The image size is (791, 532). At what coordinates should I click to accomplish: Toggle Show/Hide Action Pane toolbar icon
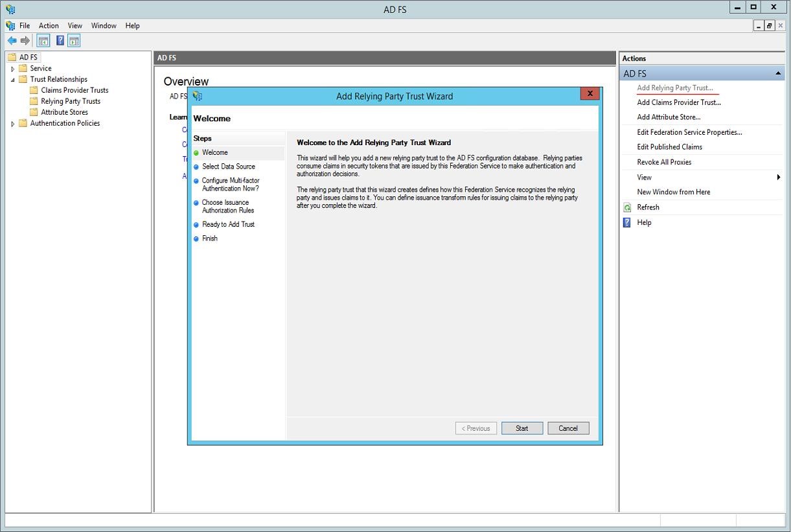click(x=75, y=41)
